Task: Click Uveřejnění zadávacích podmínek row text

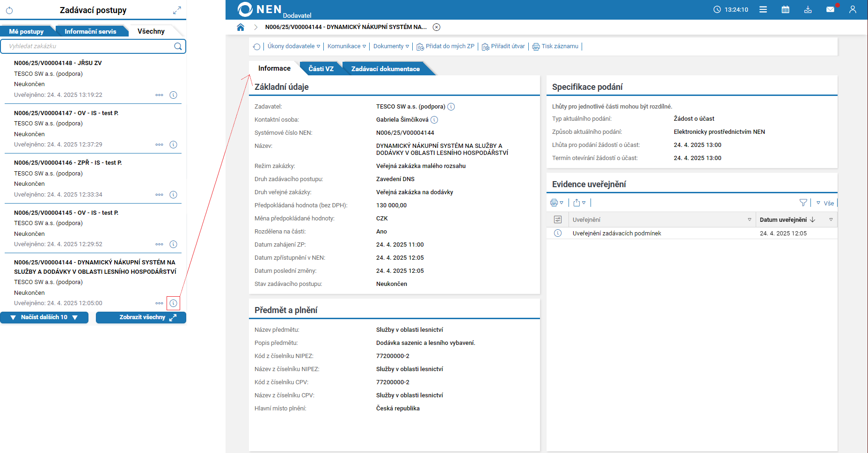Action: pyautogui.click(x=617, y=234)
